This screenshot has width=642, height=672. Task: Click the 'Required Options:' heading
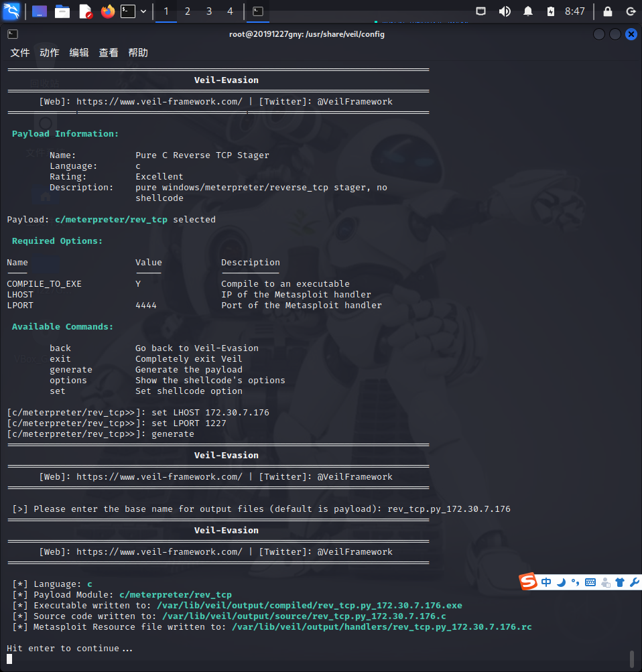(58, 241)
